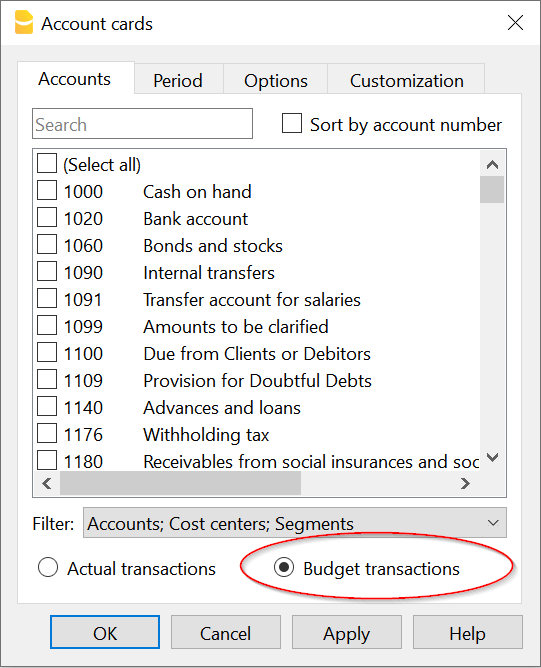Image resolution: width=541 pixels, height=668 pixels.
Task: Open the Filter dropdown
Action: pos(295,523)
